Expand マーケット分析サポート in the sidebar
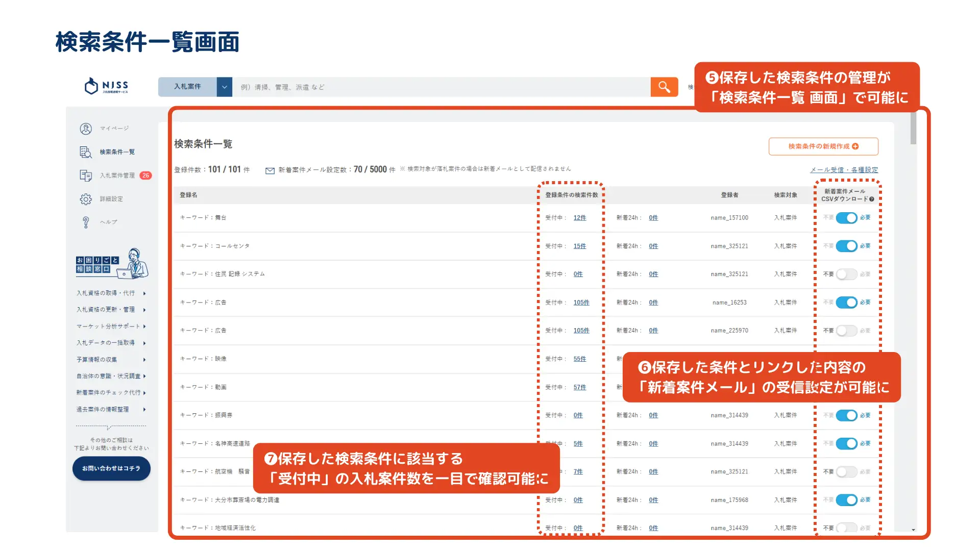Viewport: 980px width, 551px height. tap(108, 326)
